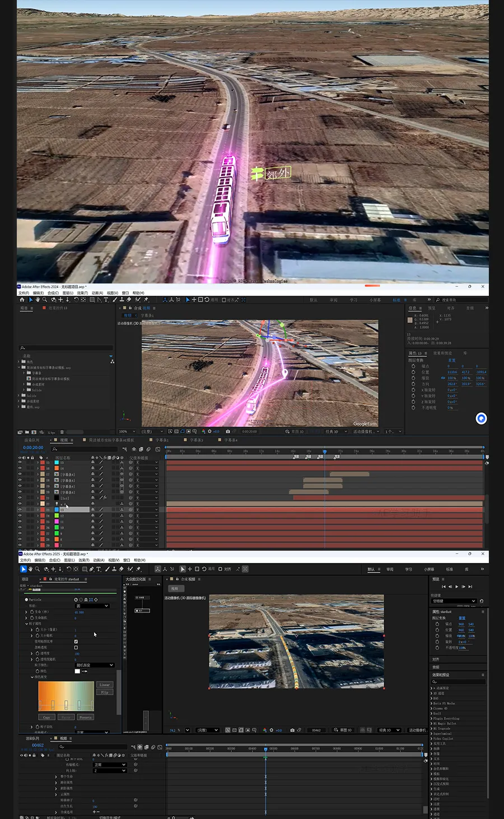Open parent dropdown for layer 16
Screen dimensions: 504x819
coord(147,469)
